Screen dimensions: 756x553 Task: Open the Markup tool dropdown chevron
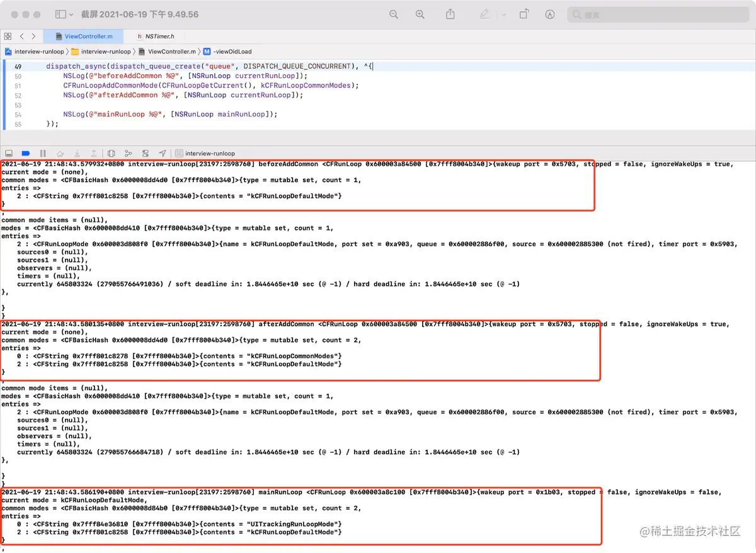503,14
